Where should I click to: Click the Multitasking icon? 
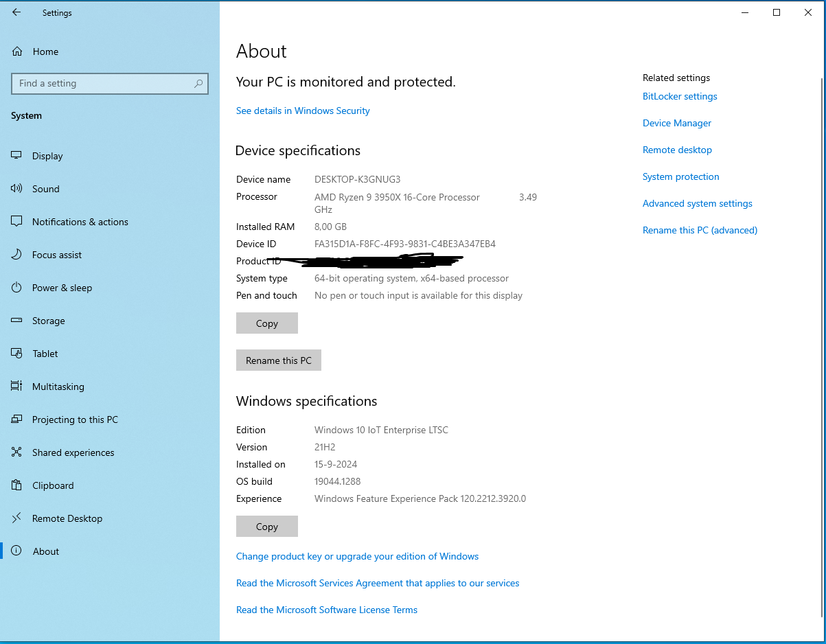pyautogui.click(x=17, y=387)
